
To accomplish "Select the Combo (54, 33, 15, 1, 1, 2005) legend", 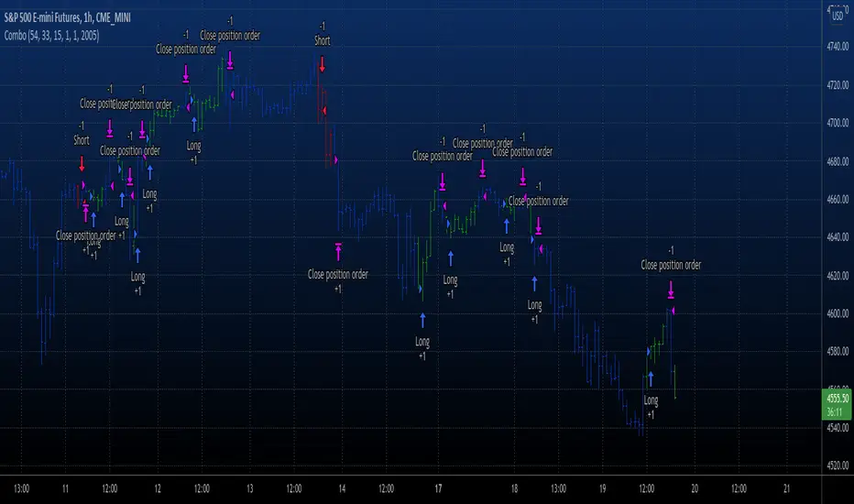I will (x=51, y=36).
